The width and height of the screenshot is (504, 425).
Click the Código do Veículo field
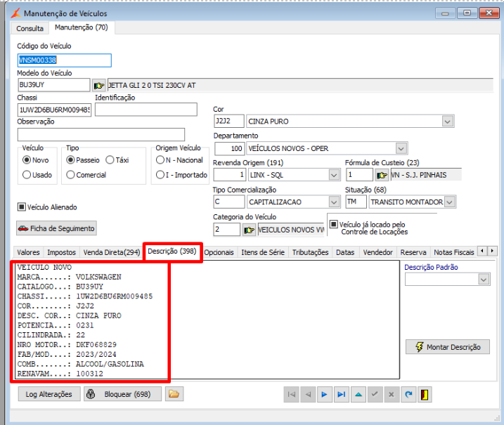click(x=64, y=60)
